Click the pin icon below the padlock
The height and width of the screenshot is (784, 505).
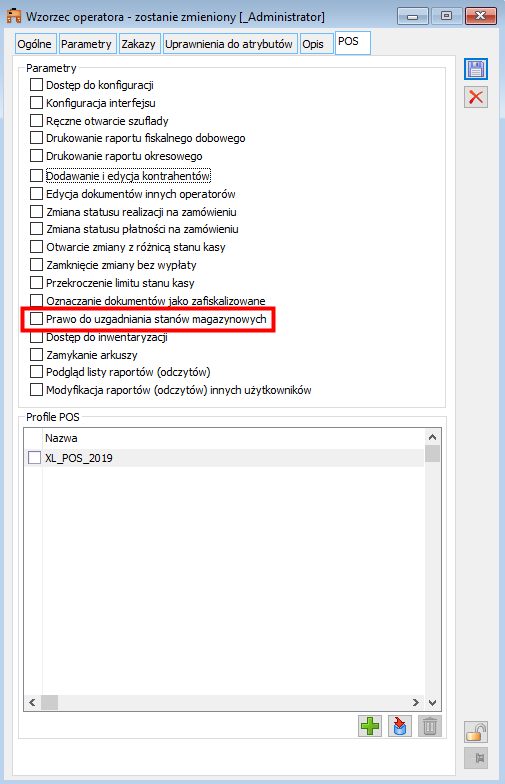(476, 758)
